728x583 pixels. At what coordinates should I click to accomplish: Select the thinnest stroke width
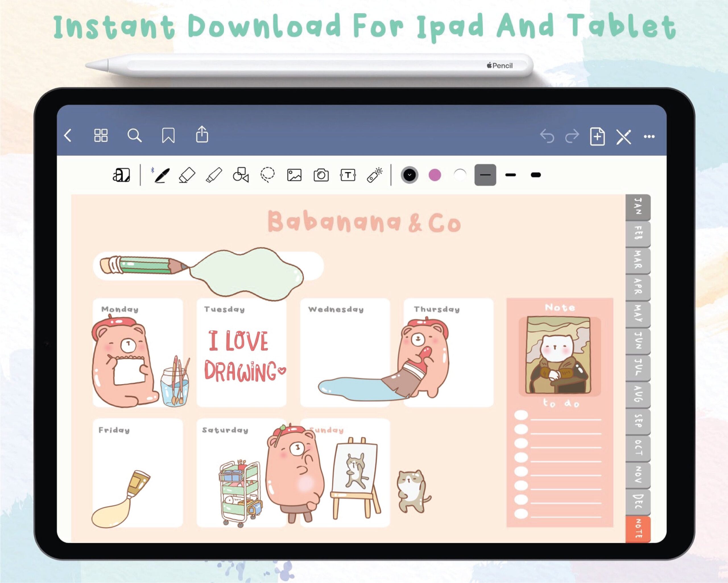(485, 175)
